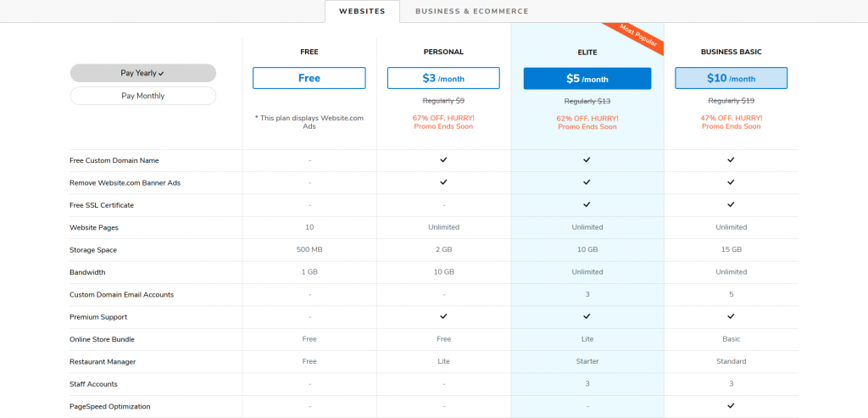The image size is (868, 418).
Task: Click the Free Custom Domain Name row label
Action: pos(114,160)
